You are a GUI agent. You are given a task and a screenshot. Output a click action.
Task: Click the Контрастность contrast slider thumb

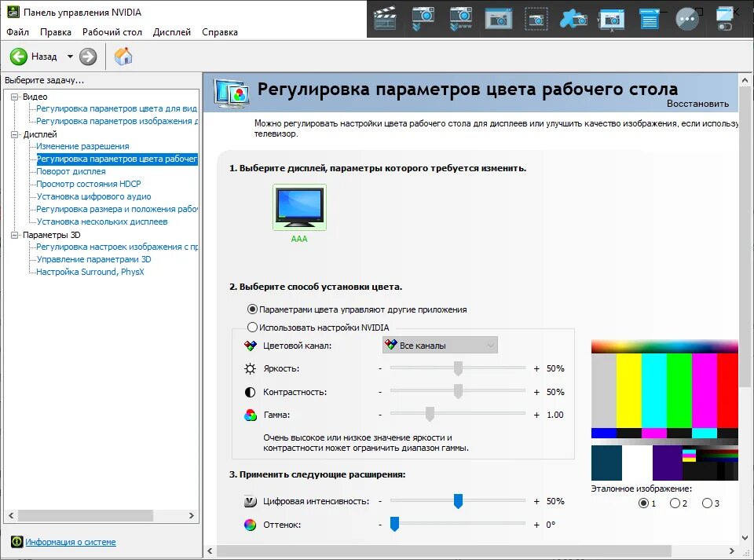[458, 391]
